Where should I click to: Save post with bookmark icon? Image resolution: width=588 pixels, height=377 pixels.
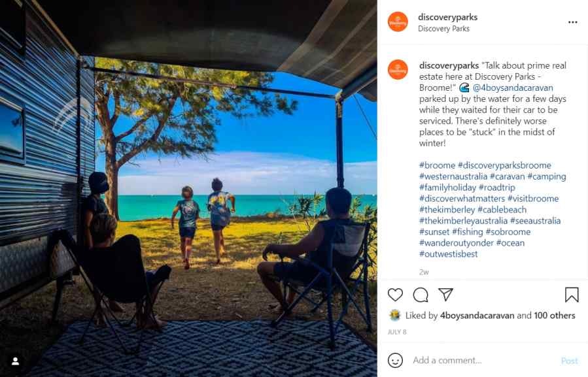point(572,295)
